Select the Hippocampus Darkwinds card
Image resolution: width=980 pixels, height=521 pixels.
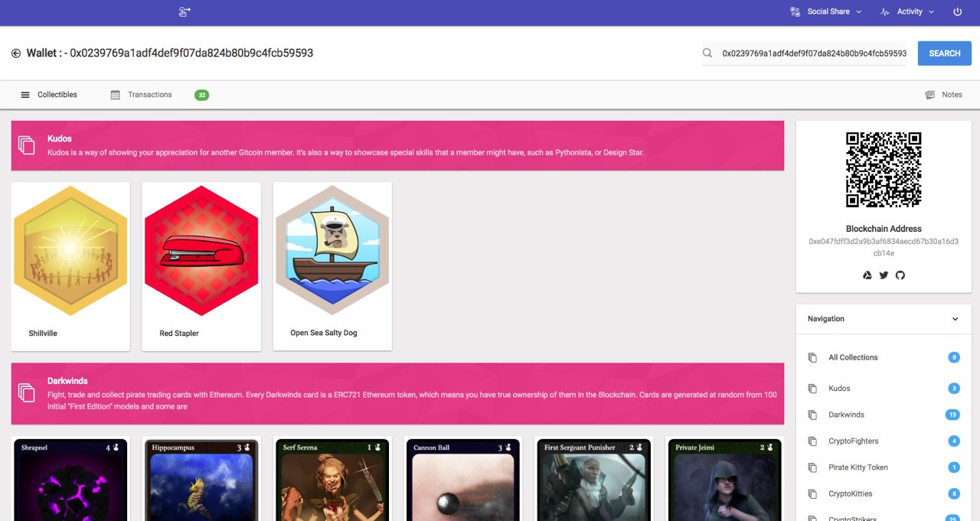point(201,479)
